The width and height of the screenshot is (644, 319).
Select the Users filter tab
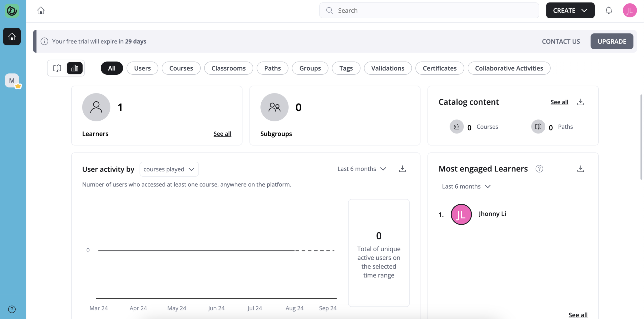click(x=142, y=68)
